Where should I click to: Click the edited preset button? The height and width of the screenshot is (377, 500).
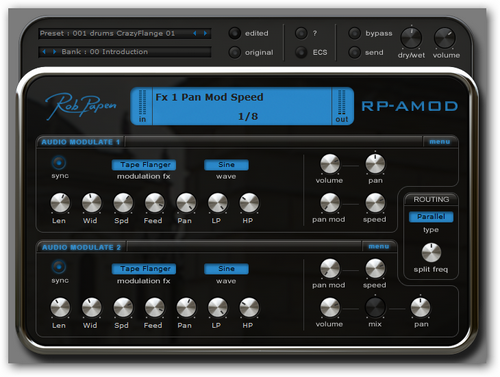(x=234, y=33)
